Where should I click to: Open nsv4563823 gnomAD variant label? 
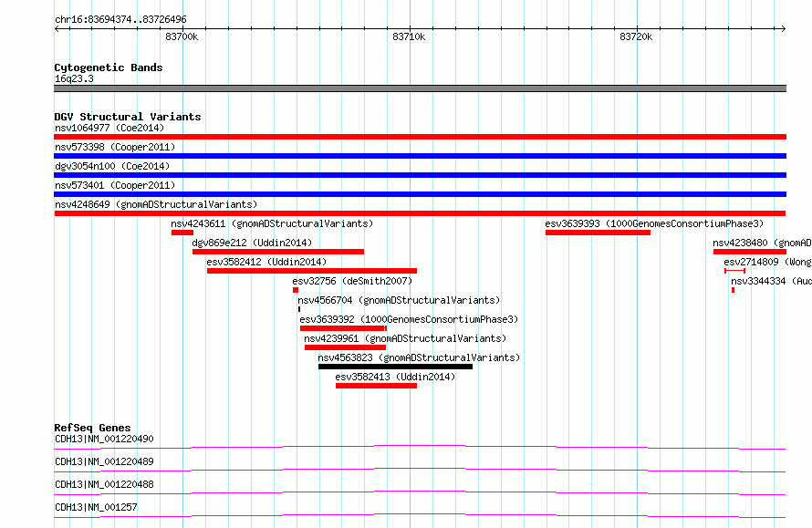[419, 357]
